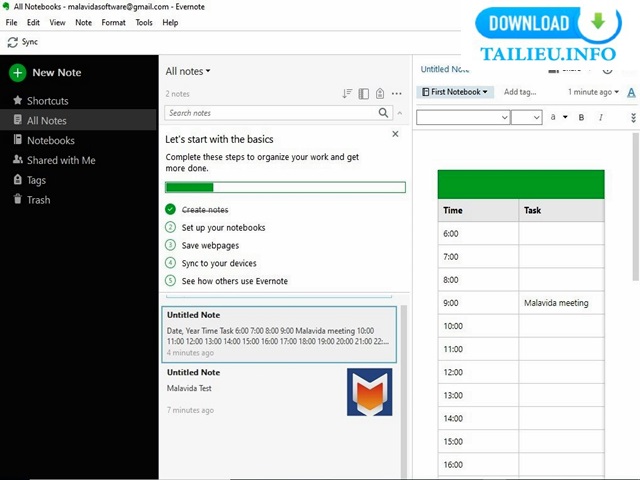Screen dimensions: 640x480
Task: Click the Shared with Me people icon
Action: [18, 159]
